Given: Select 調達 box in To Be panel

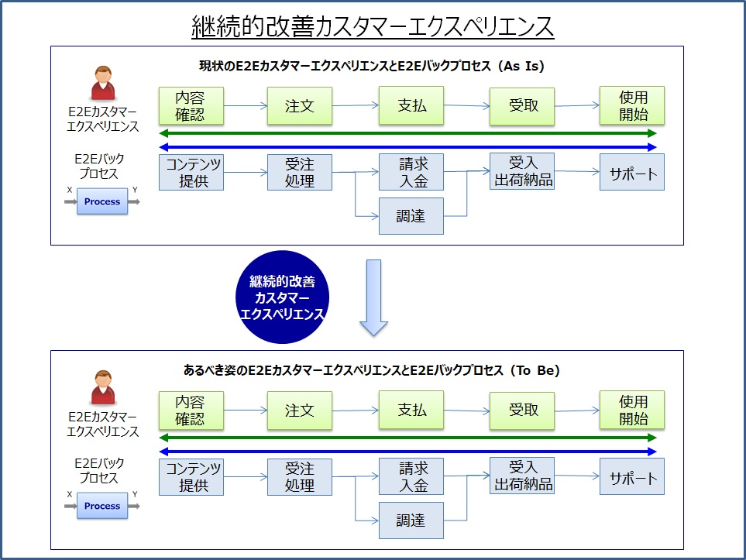Looking at the screenshot, I should [x=411, y=520].
